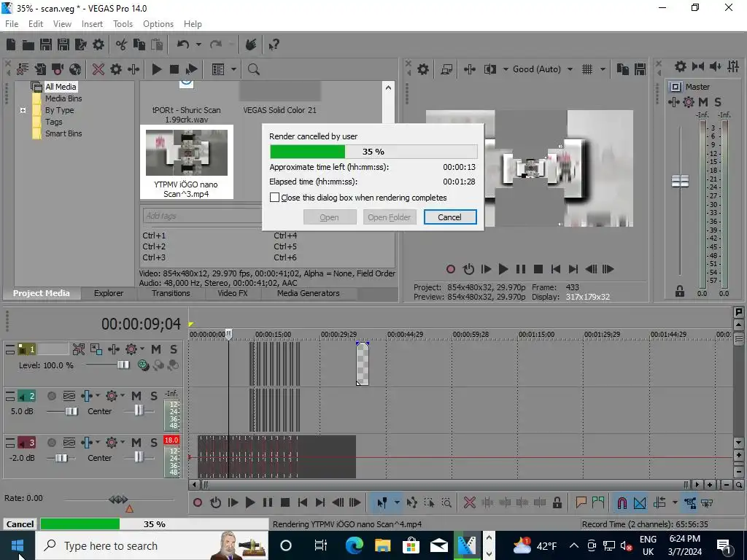Viewport: 747px width, 560px height.
Task: Open the Tools menu
Action: tap(123, 24)
